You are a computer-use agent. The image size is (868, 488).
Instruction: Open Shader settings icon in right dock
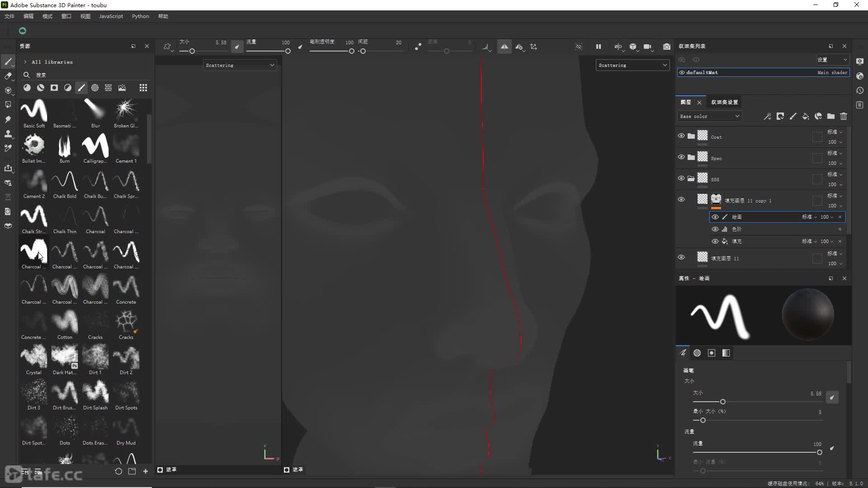pyautogui.click(x=860, y=76)
